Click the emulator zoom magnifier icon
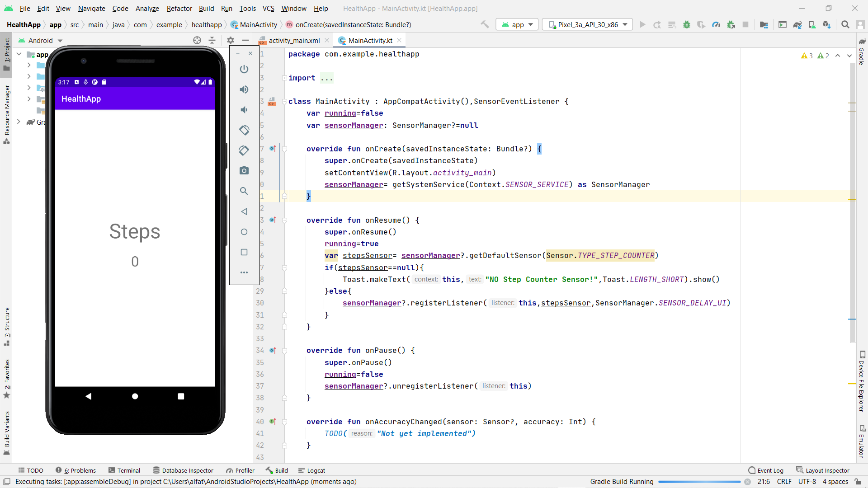Screen dimensions: 868x488 click(x=244, y=191)
